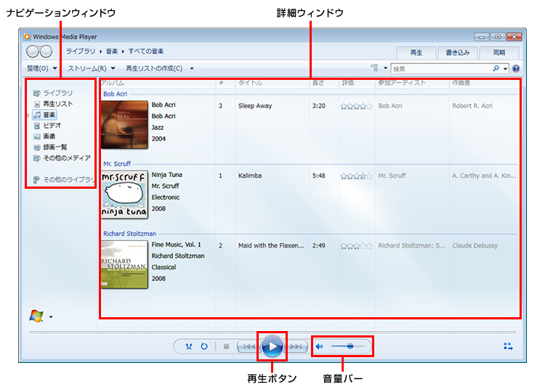Click the volume slider handle

(x=350, y=346)
